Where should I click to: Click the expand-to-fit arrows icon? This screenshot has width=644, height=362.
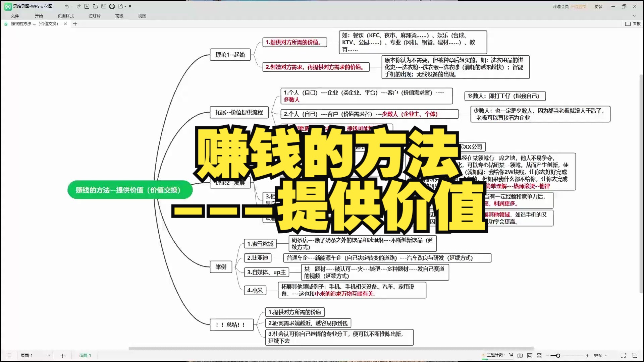tap(539, 355)
